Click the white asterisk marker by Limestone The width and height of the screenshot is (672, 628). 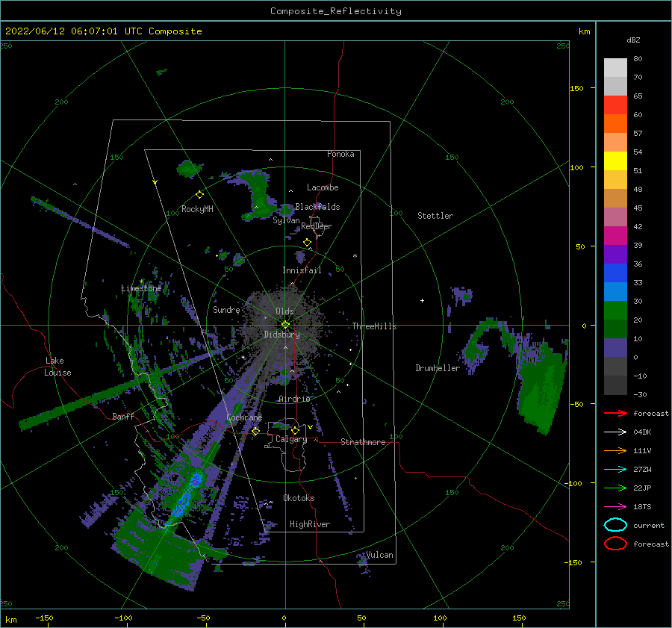click(x=141, y=282)
